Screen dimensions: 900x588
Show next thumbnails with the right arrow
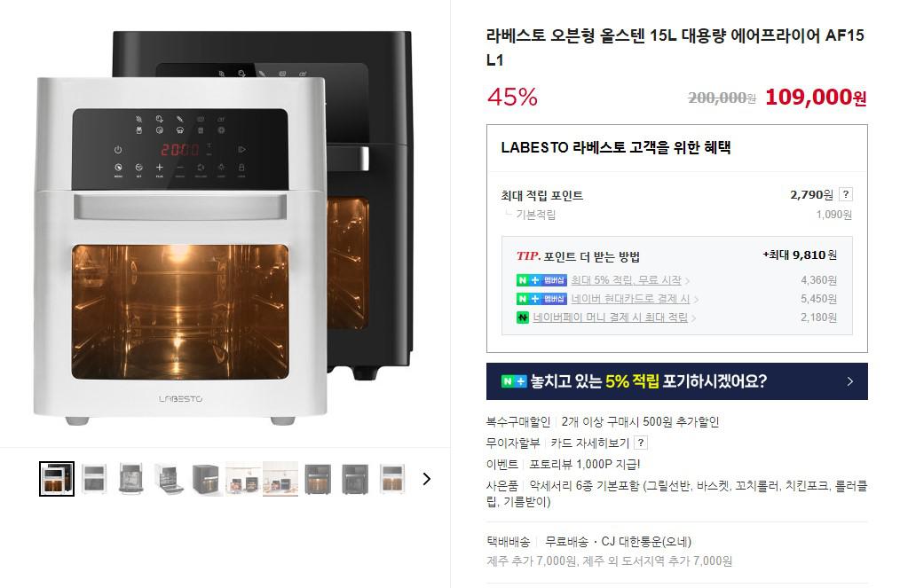click(426, 478)
